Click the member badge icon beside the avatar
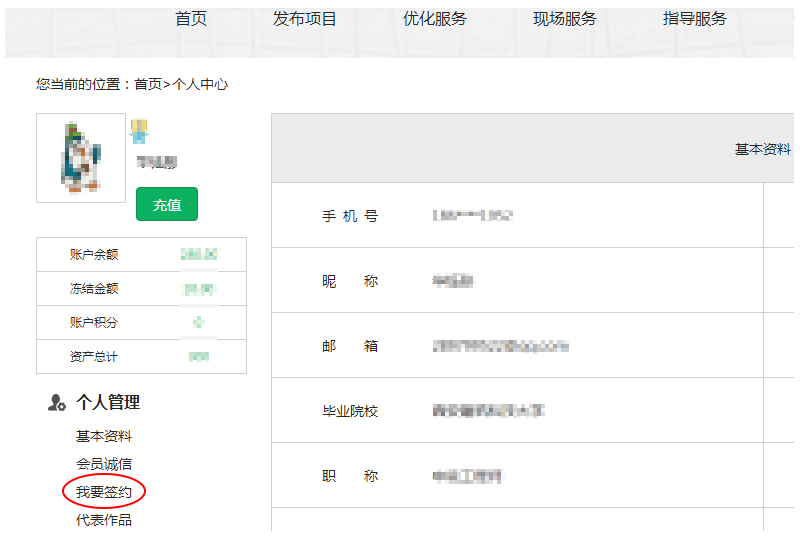Image resolution: width=800 pixels, height=539 pixels. [139, 131]
